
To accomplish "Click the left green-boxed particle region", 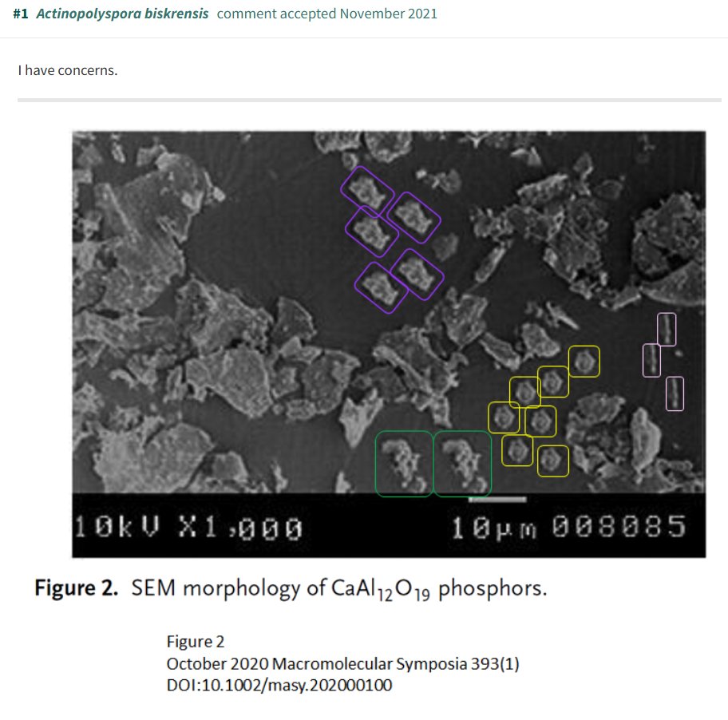I will click(404, 463).
